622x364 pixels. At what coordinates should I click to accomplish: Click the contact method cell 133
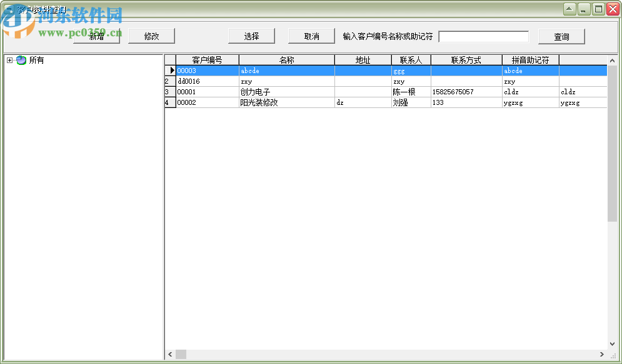tap(466, 102)
